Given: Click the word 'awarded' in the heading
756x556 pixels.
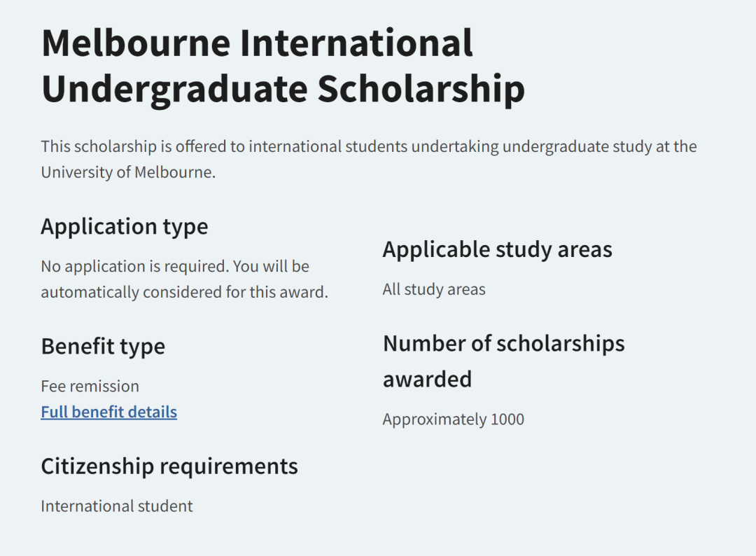Looking at the screenshot, I should point(427,379).
